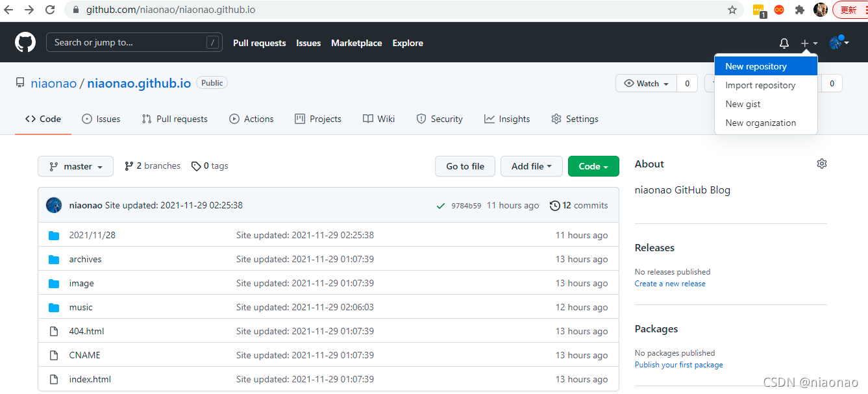Click the browser back arrow

[x=9, y=10]
